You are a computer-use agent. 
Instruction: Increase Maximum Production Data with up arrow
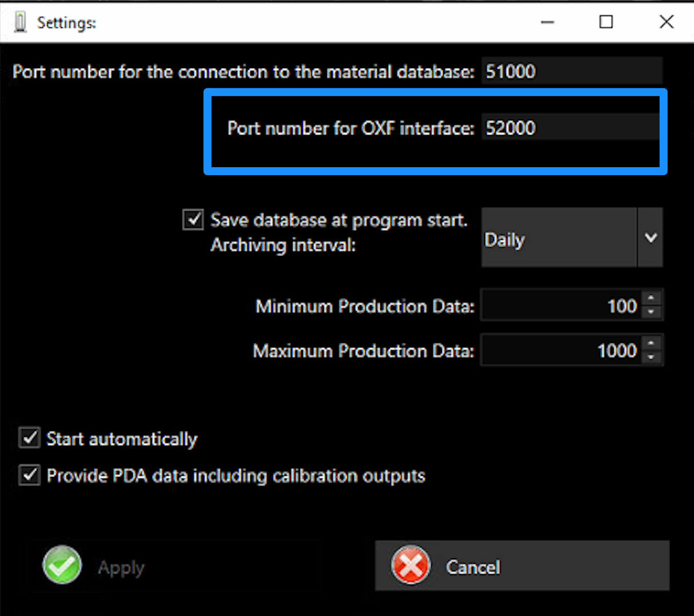651,343
